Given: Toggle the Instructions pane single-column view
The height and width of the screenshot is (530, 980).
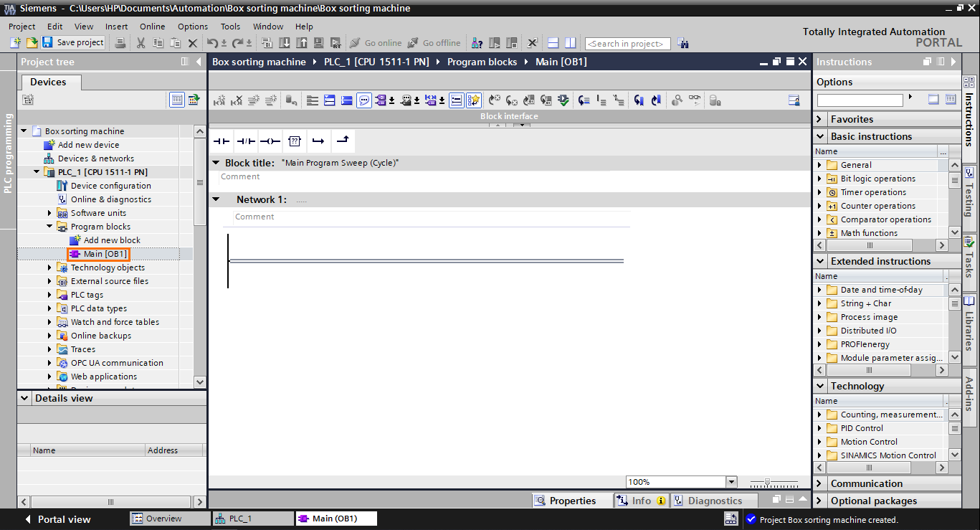Looking at the screenshot, I should point(933,100).
